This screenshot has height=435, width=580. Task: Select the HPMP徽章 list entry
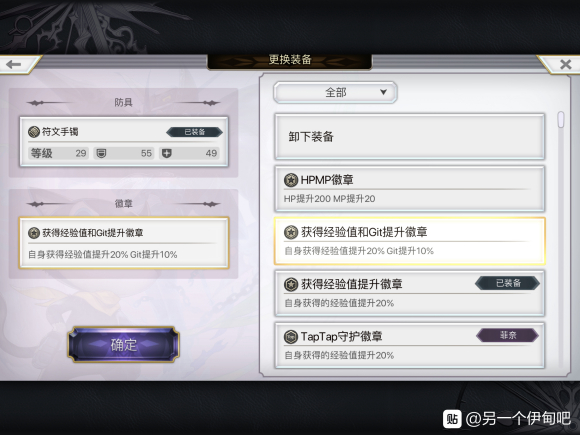tap(409, 189)
